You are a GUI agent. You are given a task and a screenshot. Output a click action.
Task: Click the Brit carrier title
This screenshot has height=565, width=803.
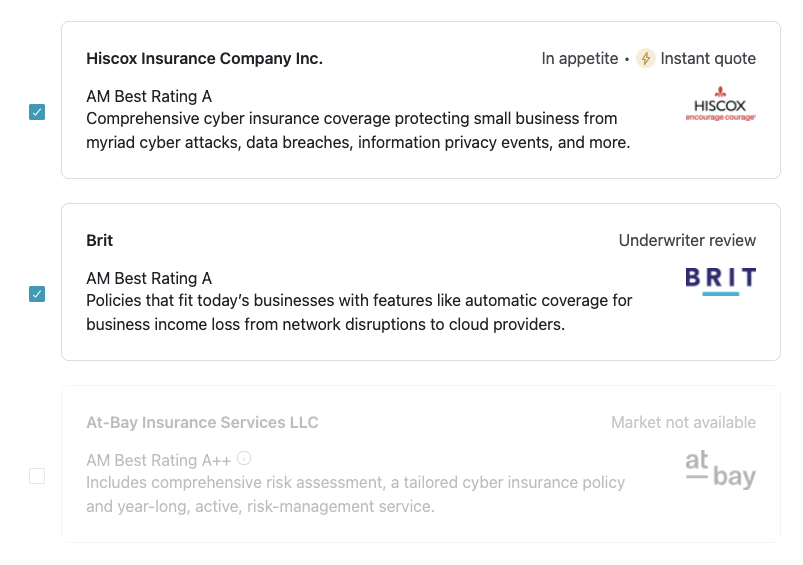pos(99,240)
